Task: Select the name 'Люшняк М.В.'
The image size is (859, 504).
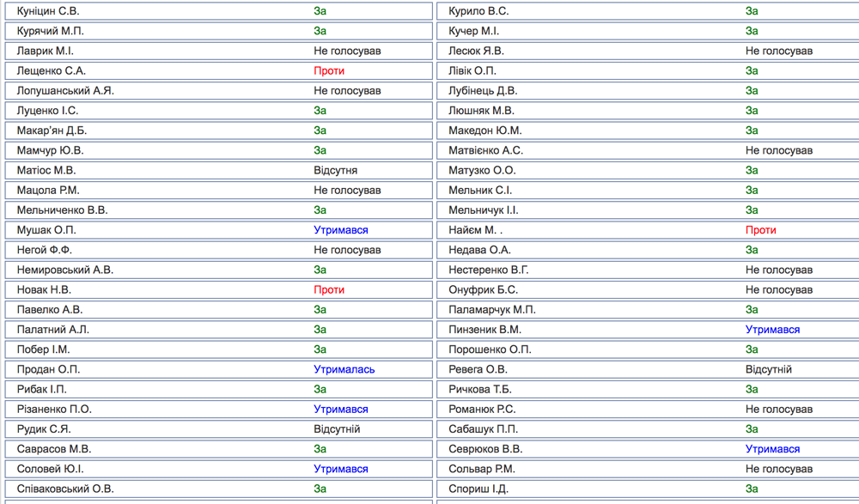Action: pyautogui.click(x=482, y=111)
